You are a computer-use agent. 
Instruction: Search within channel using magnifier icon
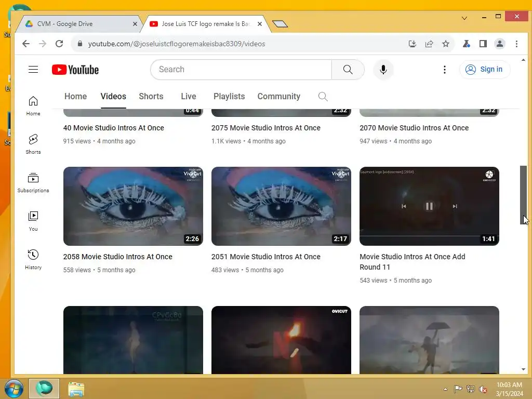[323, 97]
